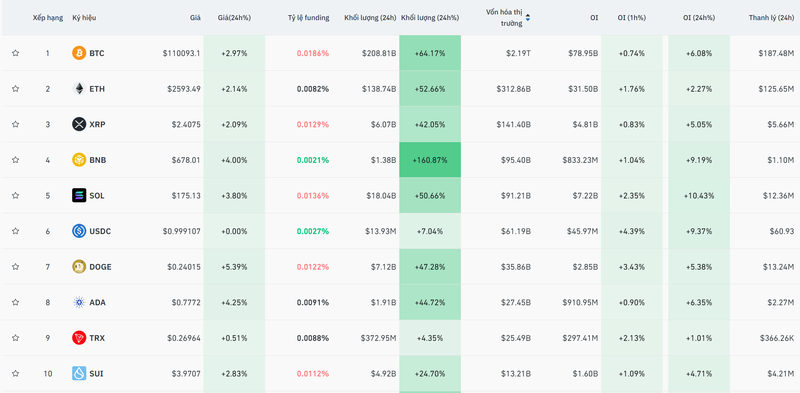
Task: Click the orange BTC coin icon
Action: coord(79,53)
